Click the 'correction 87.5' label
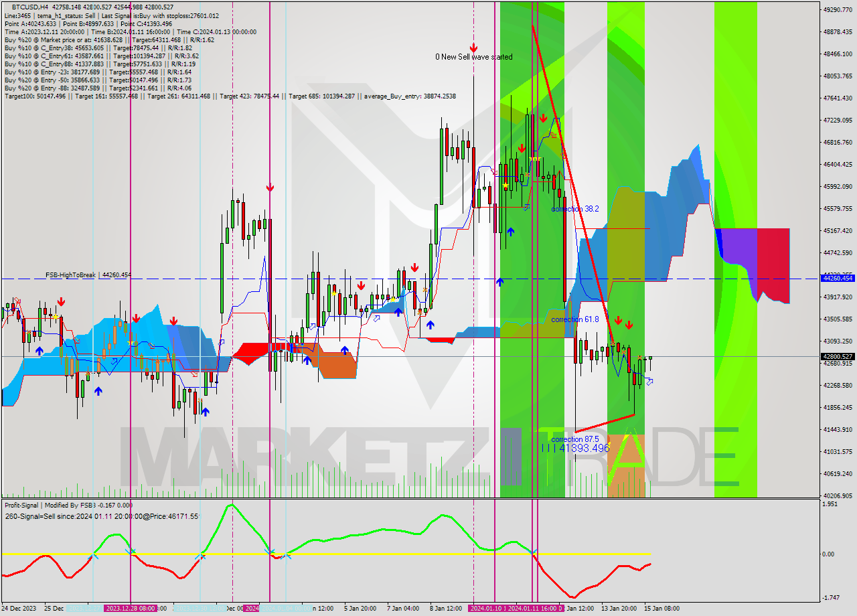Screen dimensions: 857x616 [x=575, y=439]
